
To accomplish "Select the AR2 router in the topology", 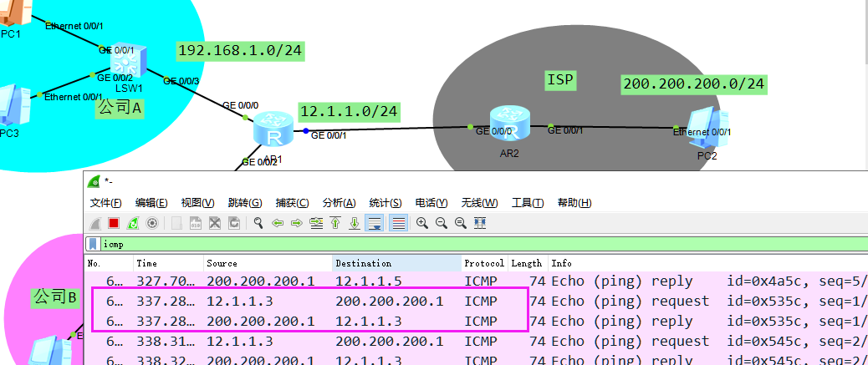I will [509, 125].
